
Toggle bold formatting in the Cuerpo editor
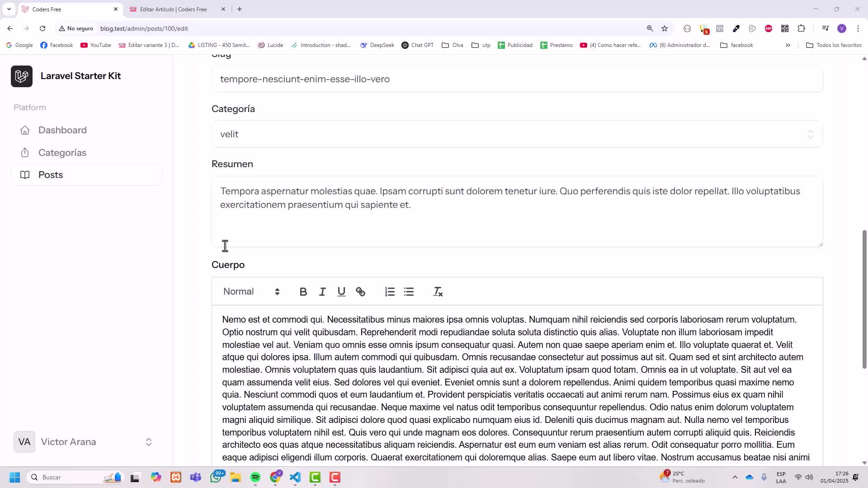point(303,292)
